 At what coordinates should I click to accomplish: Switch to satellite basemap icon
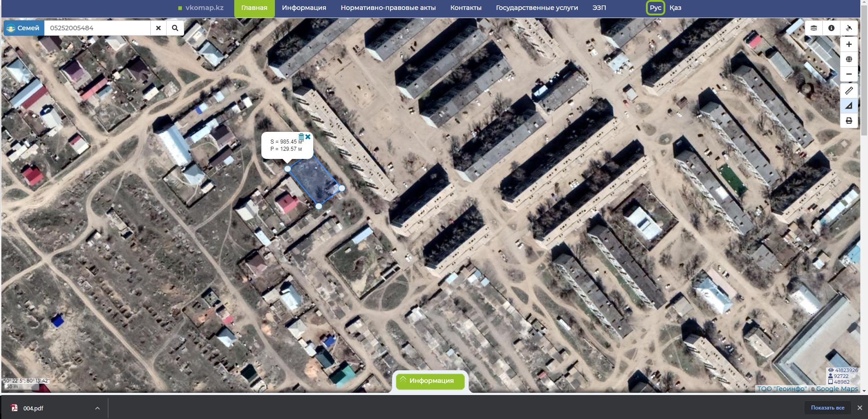click(849, 28)
